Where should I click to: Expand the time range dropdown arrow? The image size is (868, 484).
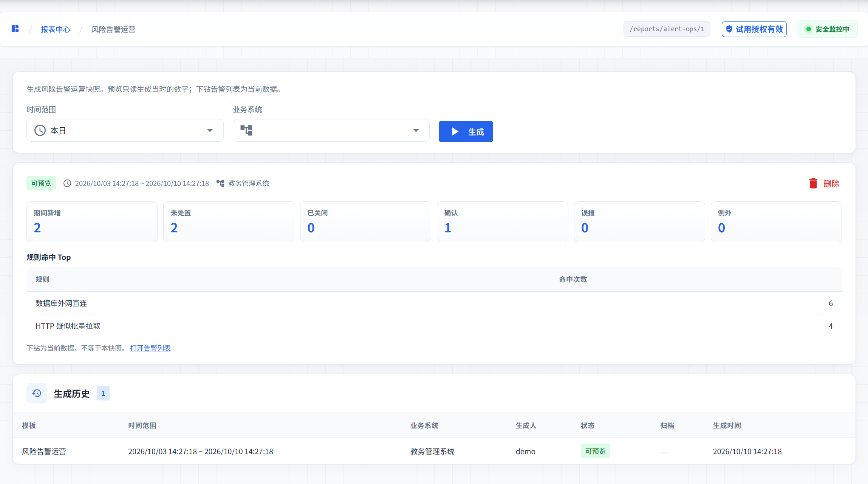pyautogui.click(x=210, y=130)
